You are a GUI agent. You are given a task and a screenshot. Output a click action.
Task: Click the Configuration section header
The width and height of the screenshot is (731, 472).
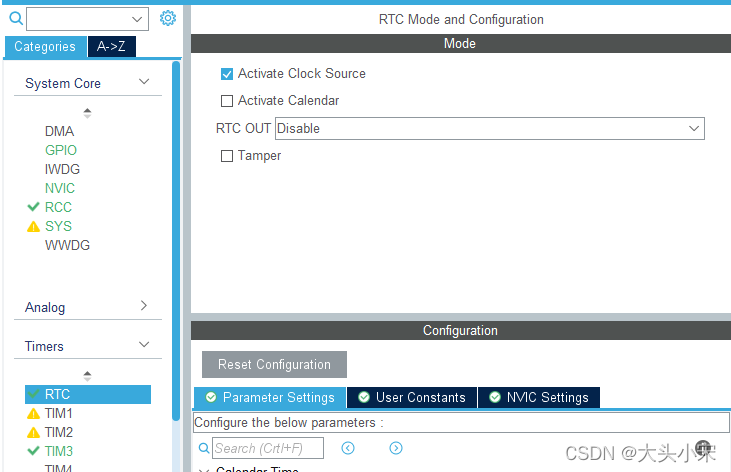(x=461, y=330)
